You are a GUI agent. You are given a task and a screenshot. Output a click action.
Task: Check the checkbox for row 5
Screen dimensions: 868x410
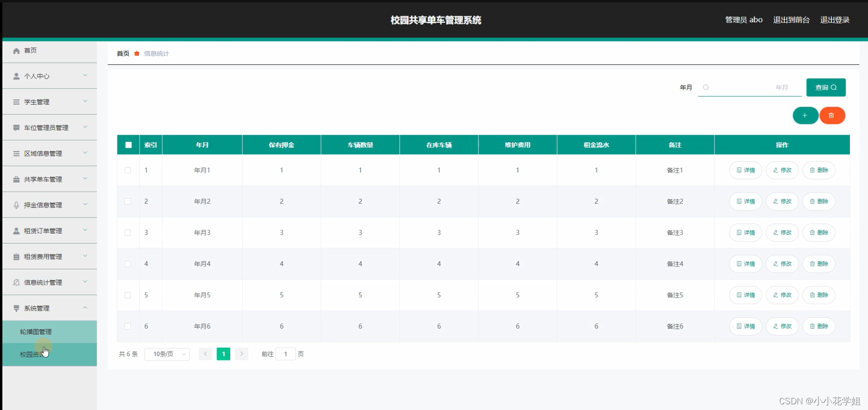click(128, 295)
